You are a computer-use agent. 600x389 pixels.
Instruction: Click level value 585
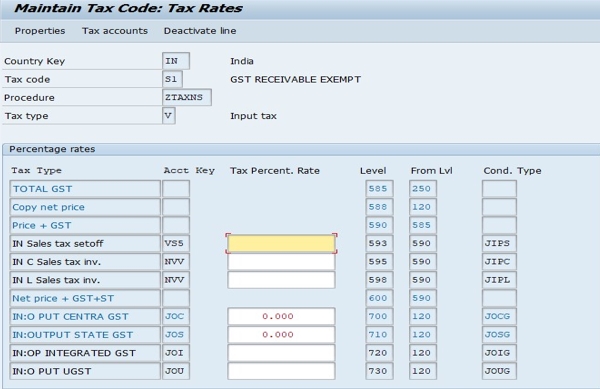click(x=379, y=189)
